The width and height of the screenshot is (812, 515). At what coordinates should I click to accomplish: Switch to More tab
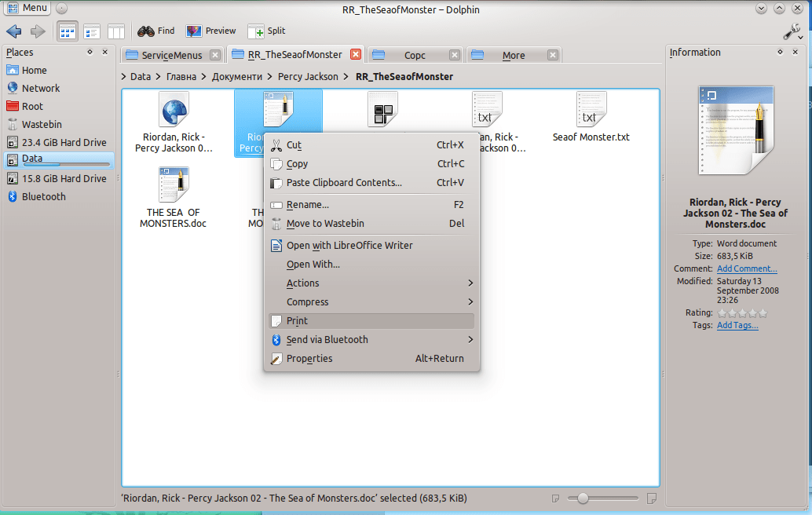514,55
